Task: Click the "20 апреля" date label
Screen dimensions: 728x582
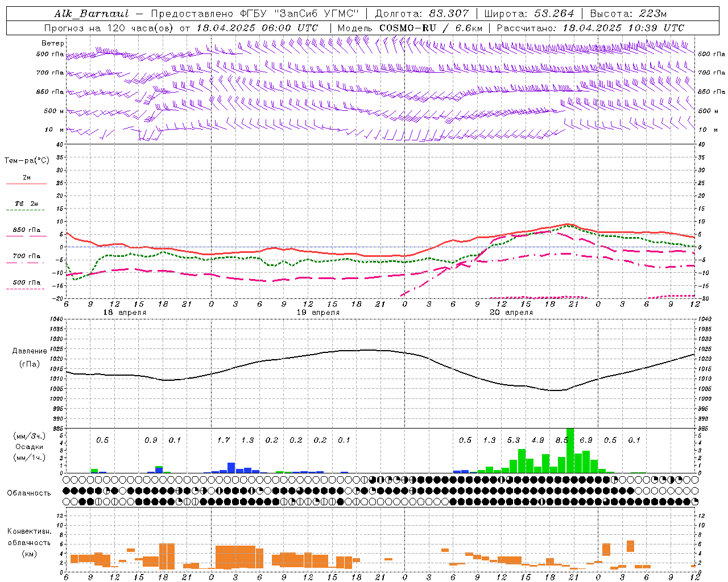Action: [511, 313]
